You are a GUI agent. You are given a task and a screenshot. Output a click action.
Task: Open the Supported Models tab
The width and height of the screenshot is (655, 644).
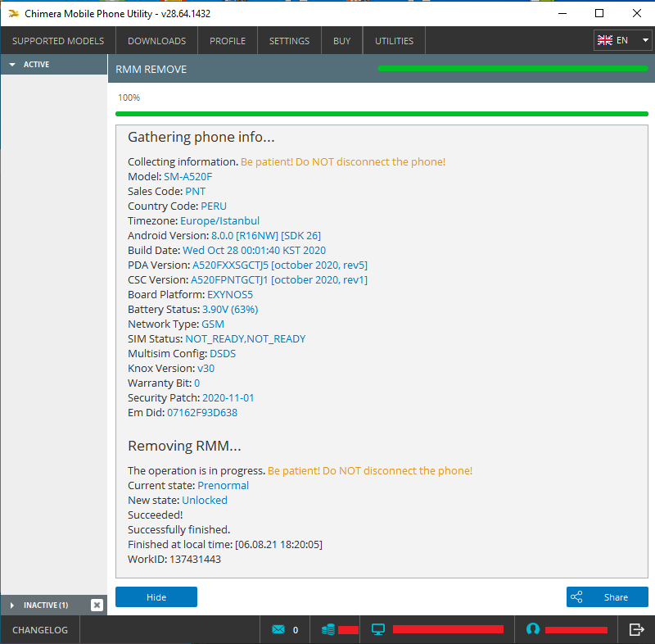[x=58, y=41]
